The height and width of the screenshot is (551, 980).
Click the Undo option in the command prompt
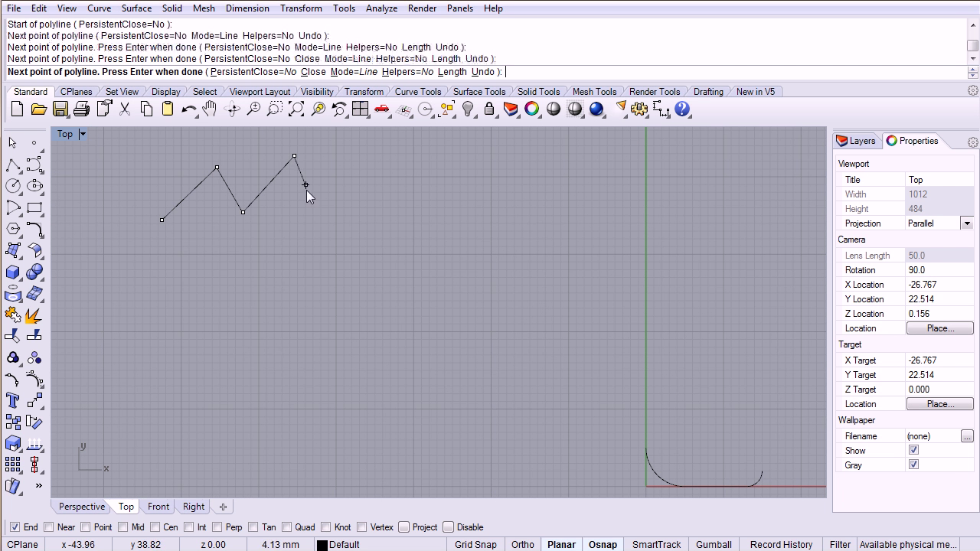(x=483, y=72)
